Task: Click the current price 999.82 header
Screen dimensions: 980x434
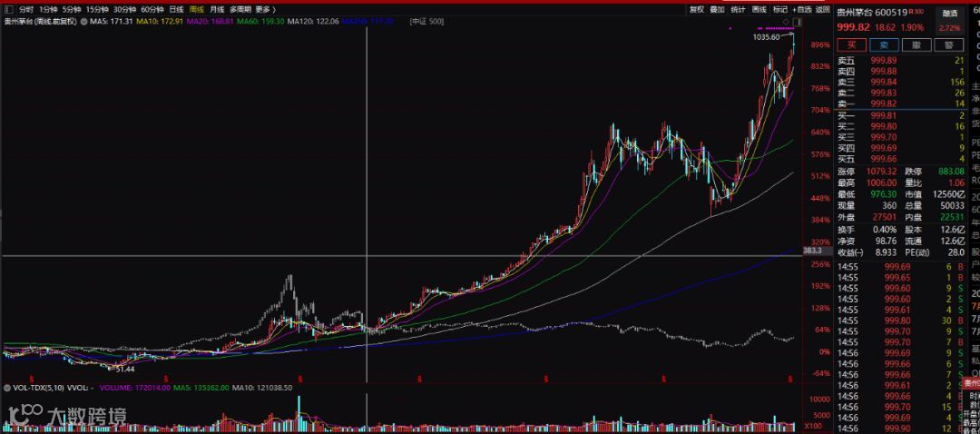Action: [852, 27]
